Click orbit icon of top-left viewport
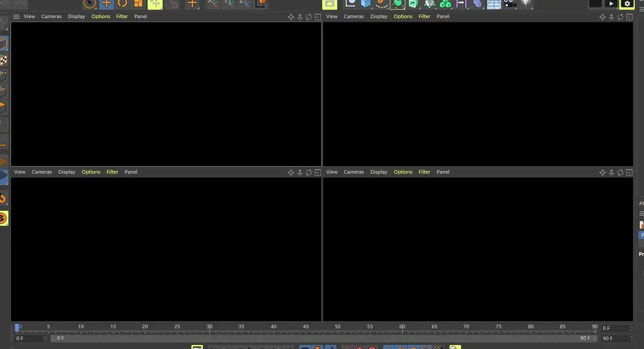 (309, 17)
